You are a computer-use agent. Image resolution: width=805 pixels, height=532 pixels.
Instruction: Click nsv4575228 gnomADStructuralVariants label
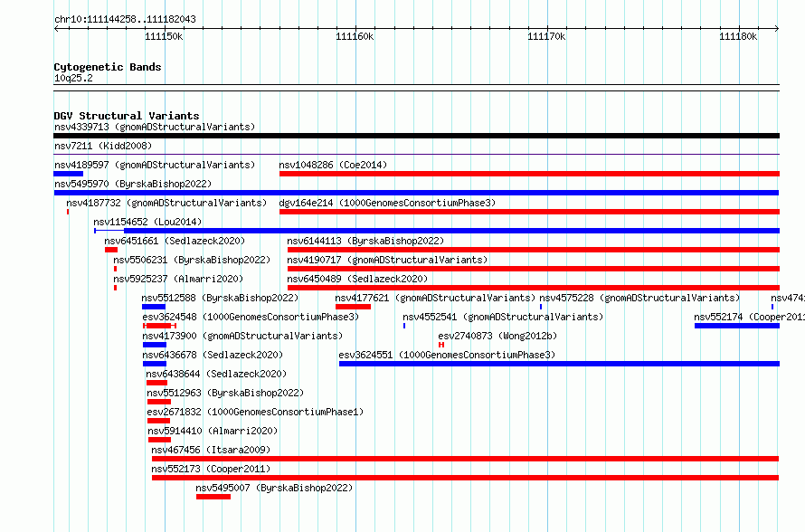tap(639, 298)
